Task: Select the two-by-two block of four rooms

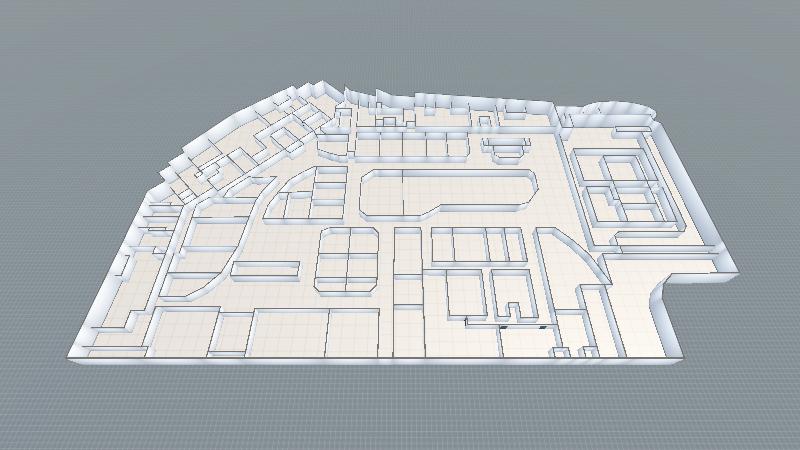Action: coord(348,258)
